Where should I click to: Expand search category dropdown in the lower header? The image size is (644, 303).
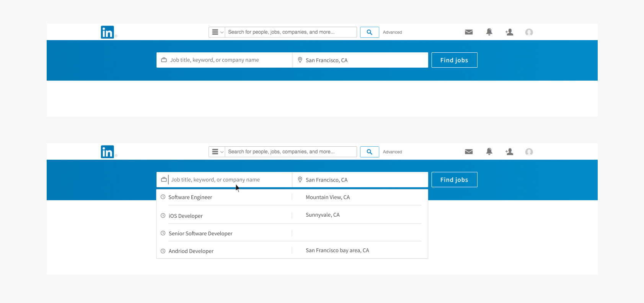(217, 152)
